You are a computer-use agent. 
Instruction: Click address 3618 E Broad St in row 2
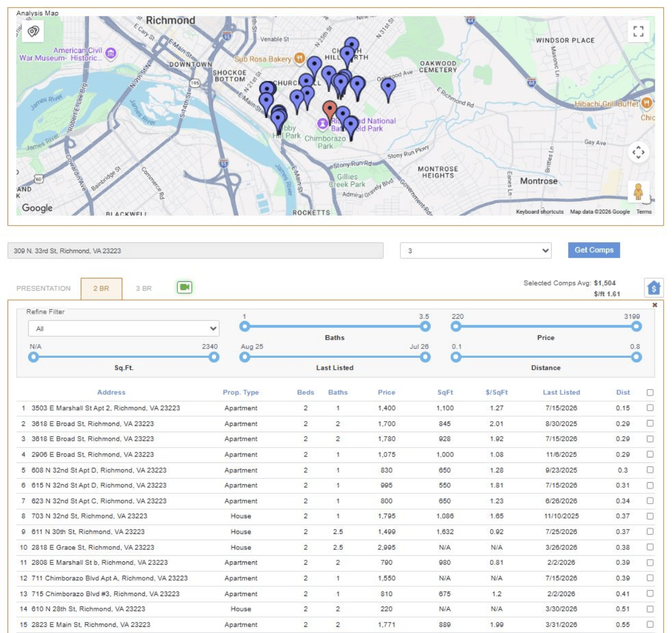93,424
